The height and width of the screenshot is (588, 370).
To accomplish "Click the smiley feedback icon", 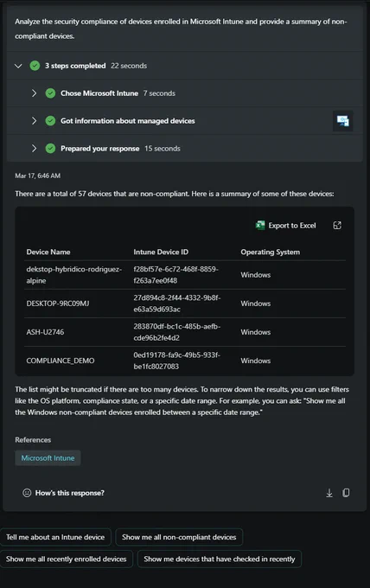I will (x=27, y=493).
